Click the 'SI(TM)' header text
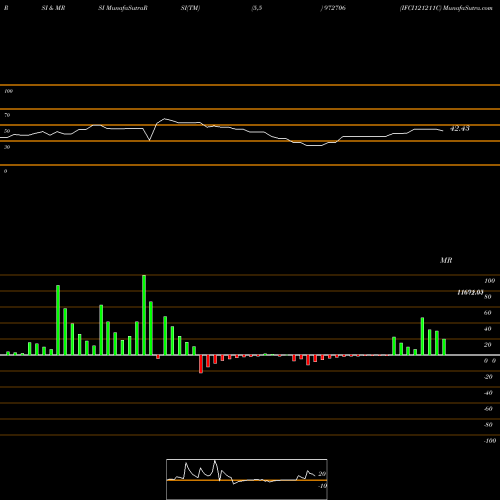Viewport: 500px width, 500px height. [190, 8]
